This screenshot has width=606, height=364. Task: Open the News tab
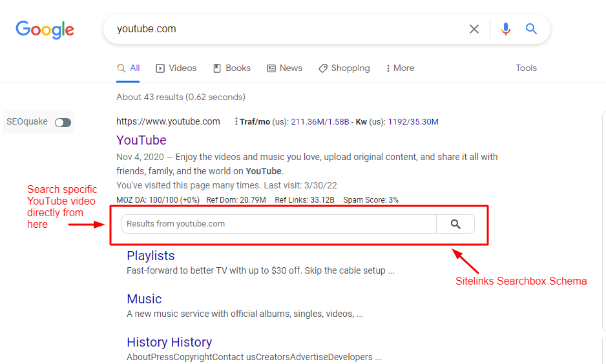click(x=284, y=68)
